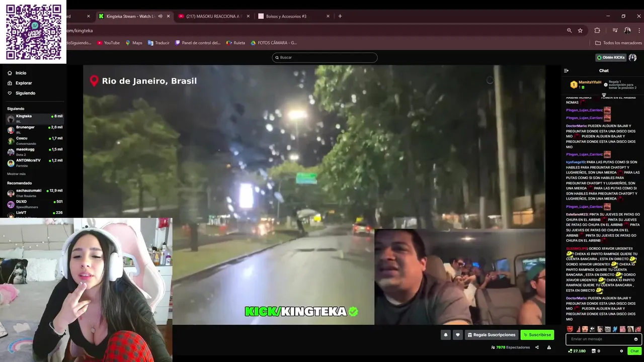This screenshot has height=362, width=644.
Task: Click the Buscar search field
Action: [325, 57]
